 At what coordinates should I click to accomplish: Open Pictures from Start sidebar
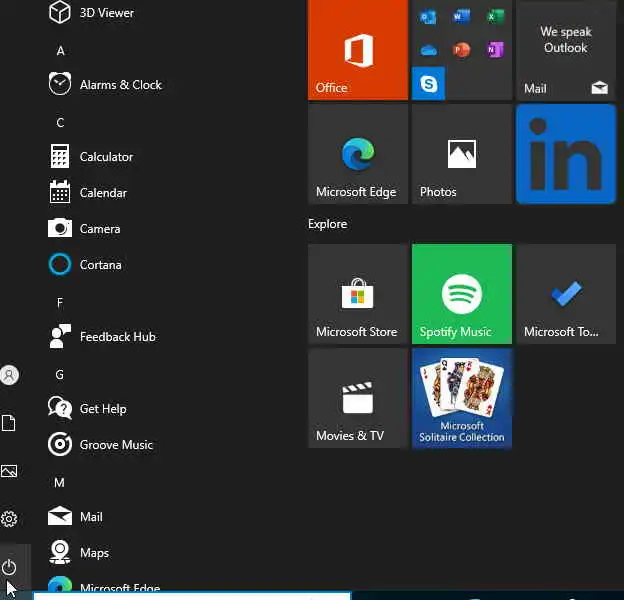(9, 471)
